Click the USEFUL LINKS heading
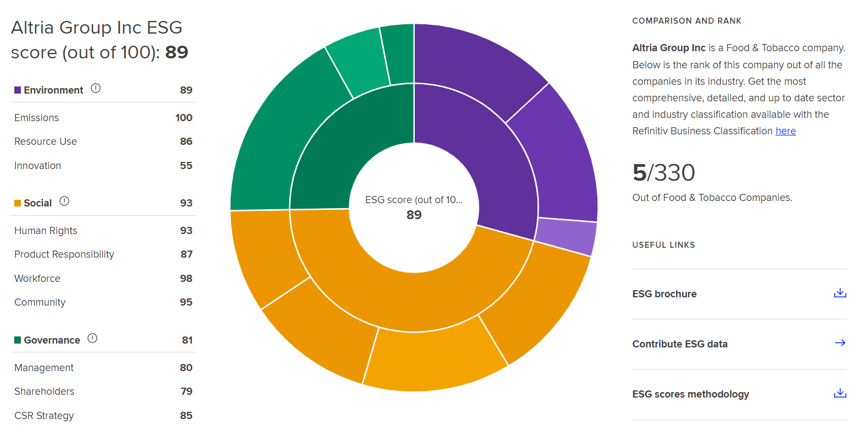868x435 pixels. pos(663,245)
